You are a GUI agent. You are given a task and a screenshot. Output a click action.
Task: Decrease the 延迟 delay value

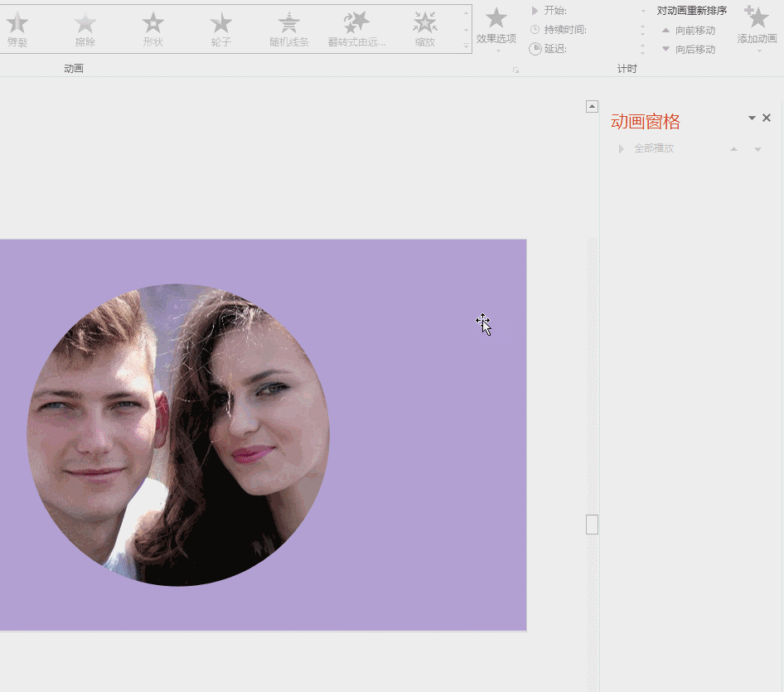pos(642,52)
